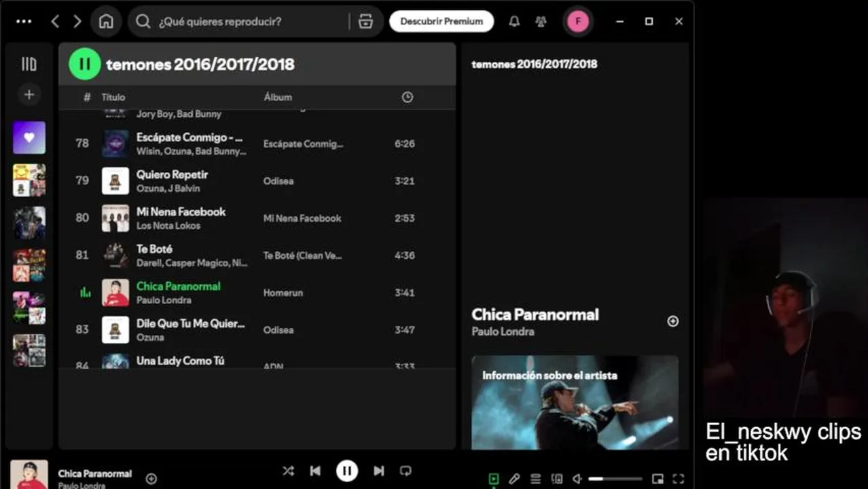The height and width of the screenshot is (489, 868).
Task: Add song to library from right panel
Action: (x=672, y=321)
